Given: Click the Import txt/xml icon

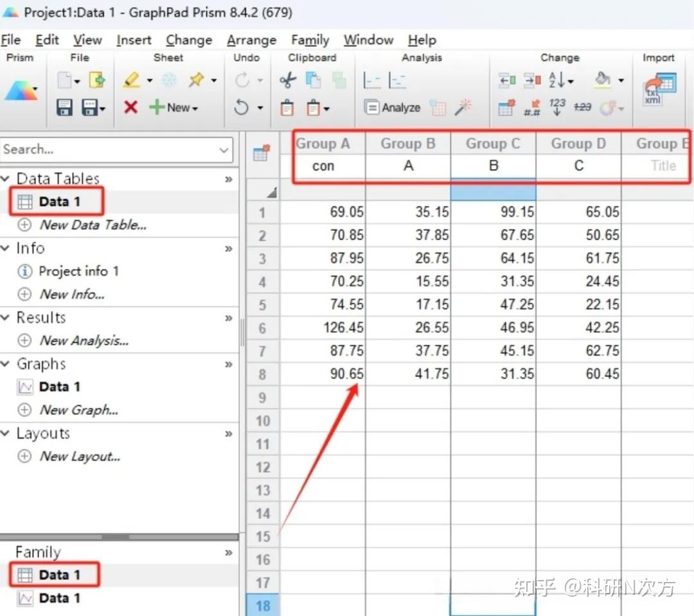Looking at the screenshot, I should click(x=660, y=89).
